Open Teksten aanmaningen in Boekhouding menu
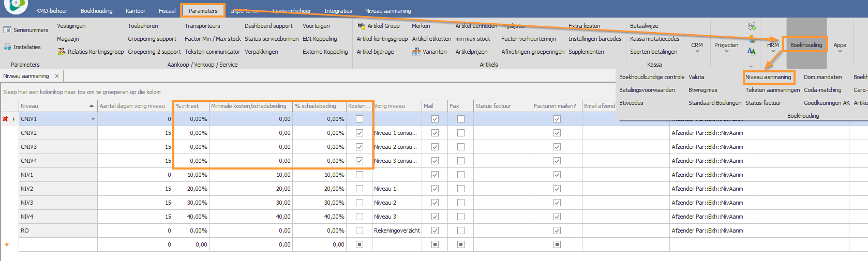 (772, 90)
